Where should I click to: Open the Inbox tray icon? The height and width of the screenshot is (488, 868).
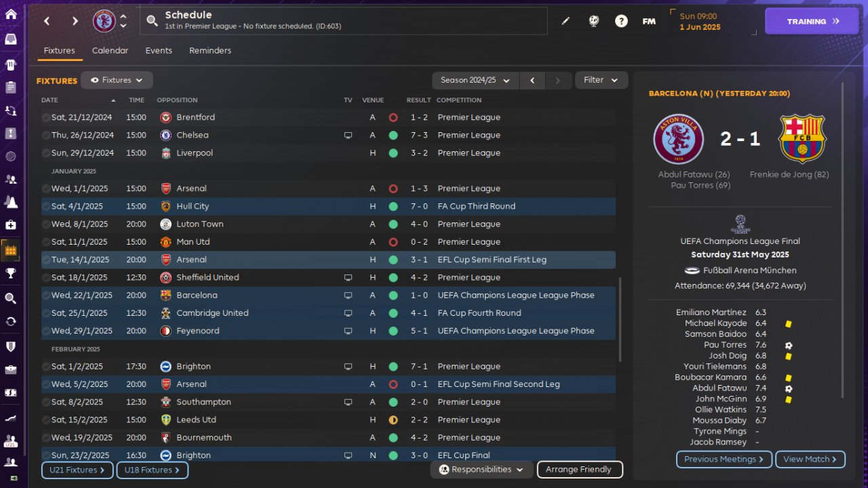point(11,39)
